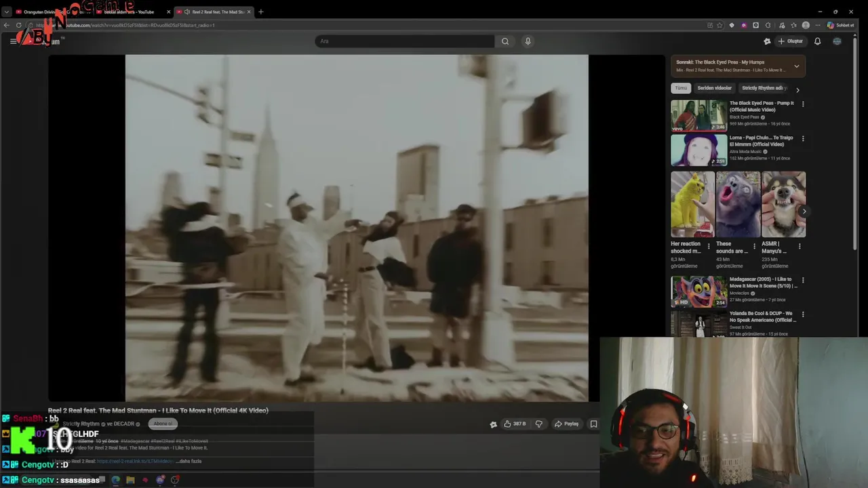This screenshot has height=488, width=868.
Task: Expand the Sonraki My Humps playlist panel
Action: coord(797,66)
